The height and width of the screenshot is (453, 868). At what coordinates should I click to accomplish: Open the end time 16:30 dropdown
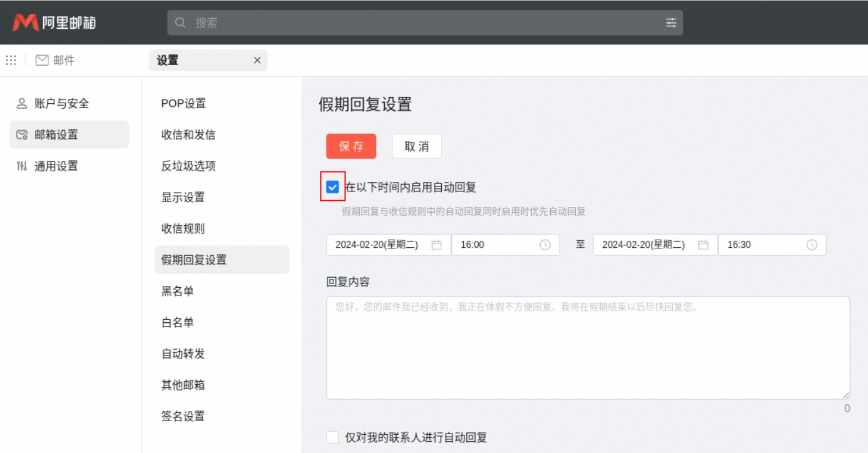pos(763,245)
